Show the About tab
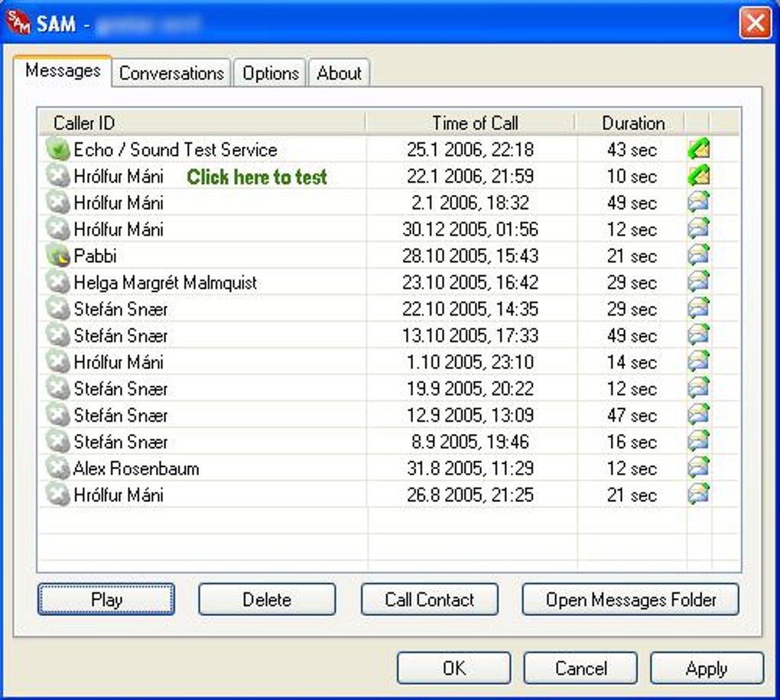The height and width of the screenshot is (700, 780). (340, 73)
